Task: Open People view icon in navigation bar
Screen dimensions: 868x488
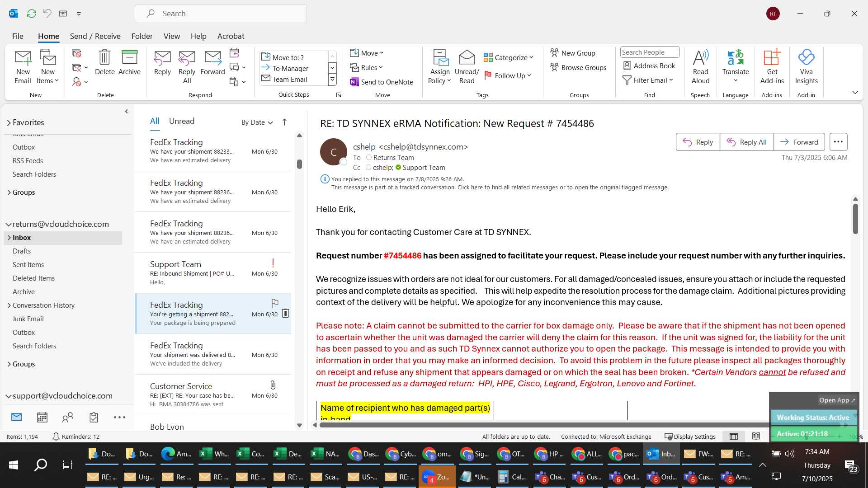Action: 68,417
